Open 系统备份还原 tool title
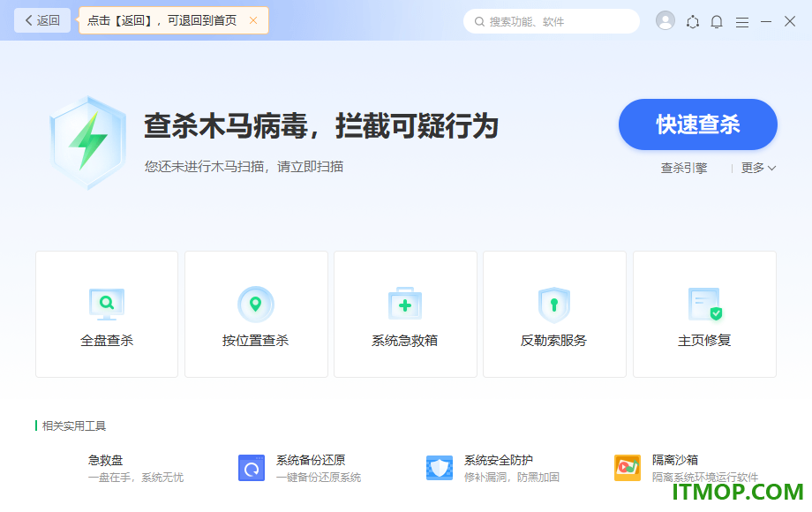 coord(311,460)
